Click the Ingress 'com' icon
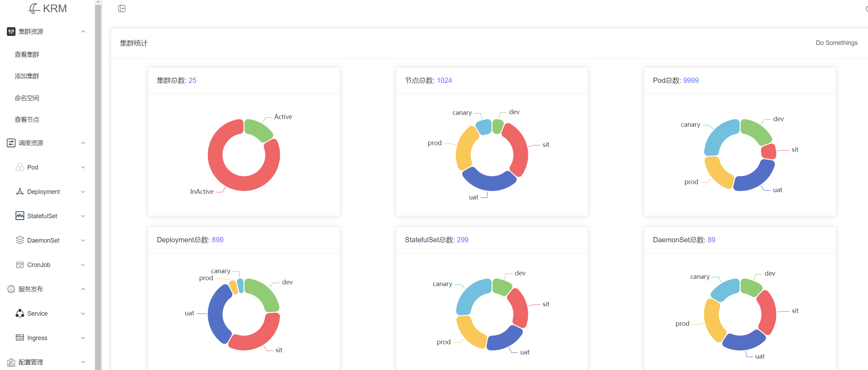 pyautogui.click(x=20, y=338)
